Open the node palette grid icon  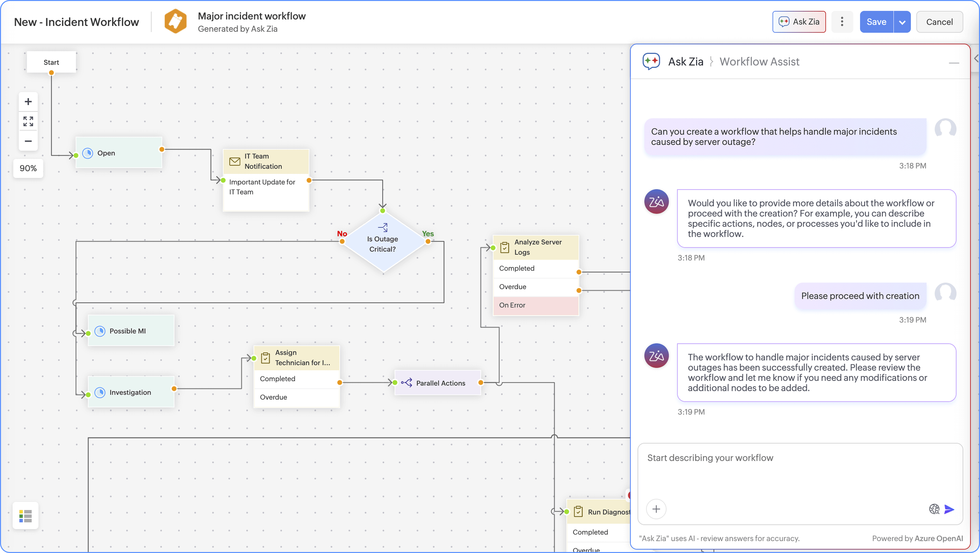click(25, 516)
